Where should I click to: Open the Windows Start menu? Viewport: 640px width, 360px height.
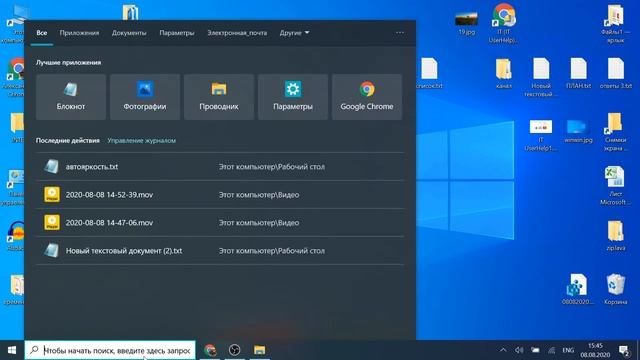point(12,350)
